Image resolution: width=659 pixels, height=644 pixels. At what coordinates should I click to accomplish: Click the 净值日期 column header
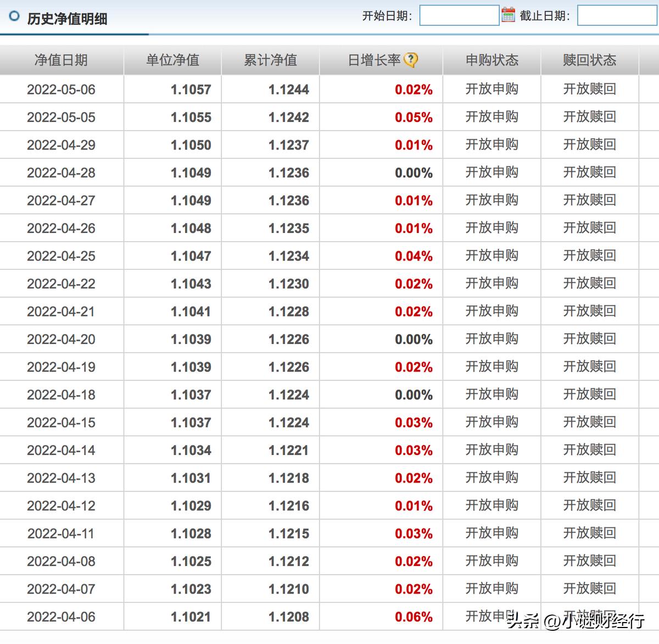tap(62, 60)
